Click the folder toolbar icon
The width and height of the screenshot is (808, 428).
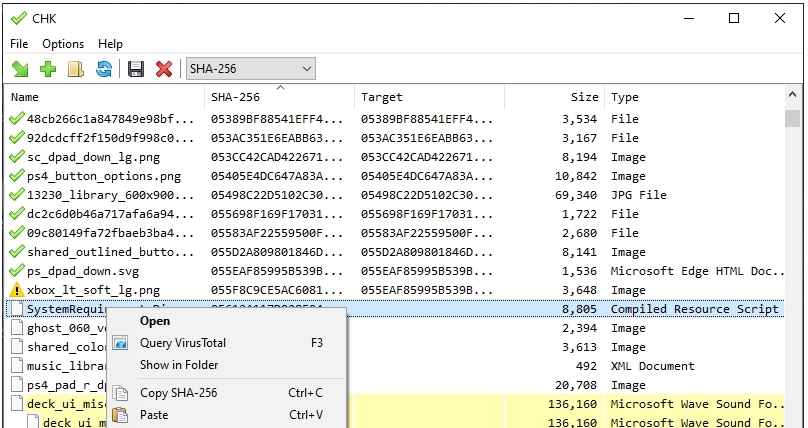coord(76,69)
